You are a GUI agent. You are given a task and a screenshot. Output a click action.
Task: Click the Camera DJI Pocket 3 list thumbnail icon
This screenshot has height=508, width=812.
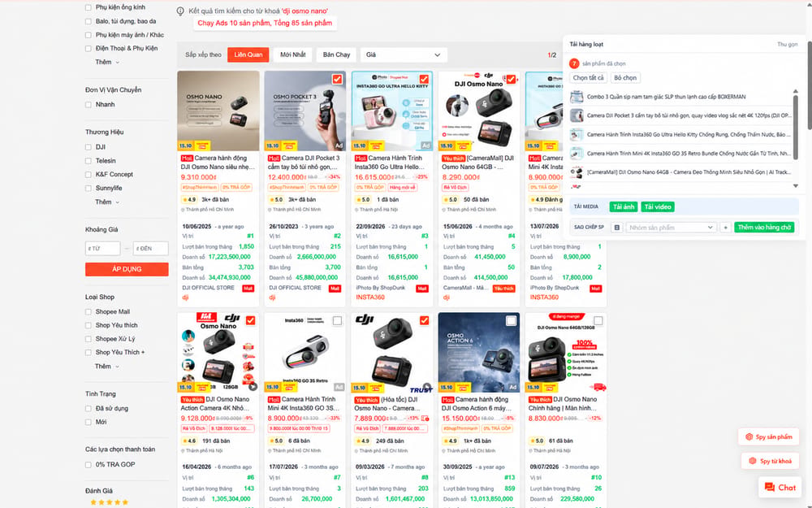(x=577, y=115)
